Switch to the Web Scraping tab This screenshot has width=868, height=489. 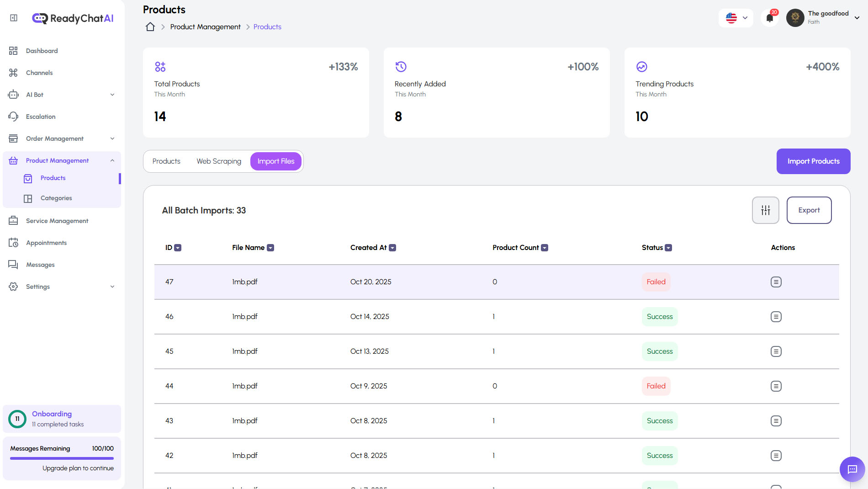click(219, 161)
